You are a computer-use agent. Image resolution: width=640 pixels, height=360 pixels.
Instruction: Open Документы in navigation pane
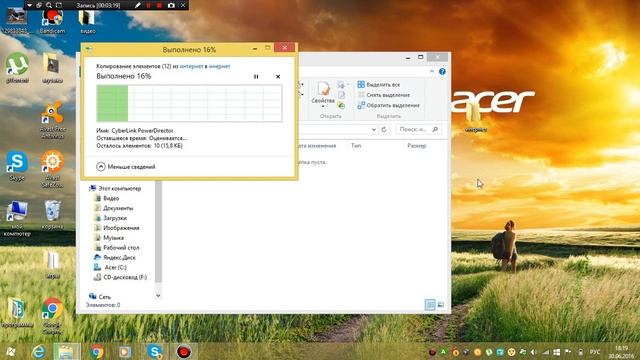click(113, 208)
